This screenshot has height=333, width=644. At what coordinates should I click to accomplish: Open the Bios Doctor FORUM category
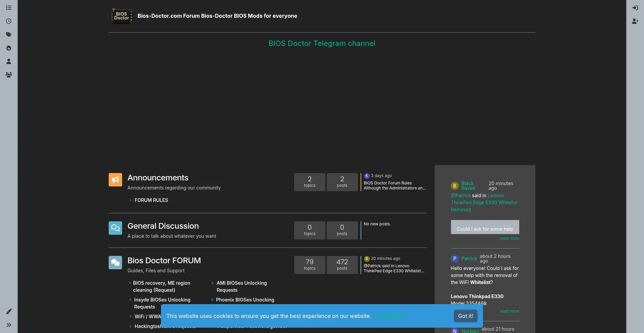click(x=164, y=261)
